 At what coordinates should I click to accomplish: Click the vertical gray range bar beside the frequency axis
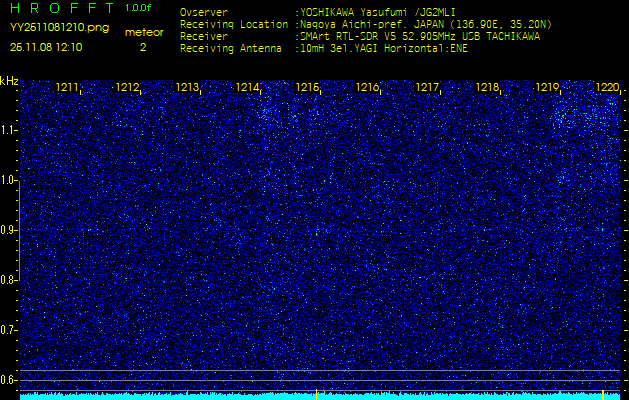19,231
